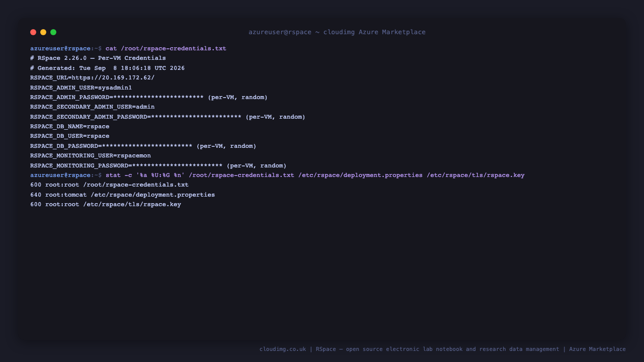Click the '# Generated: Tue Sep 8 18:06:18 UTC 2026' line
Viewport: 644px width, 362px height.
(107, 68)
